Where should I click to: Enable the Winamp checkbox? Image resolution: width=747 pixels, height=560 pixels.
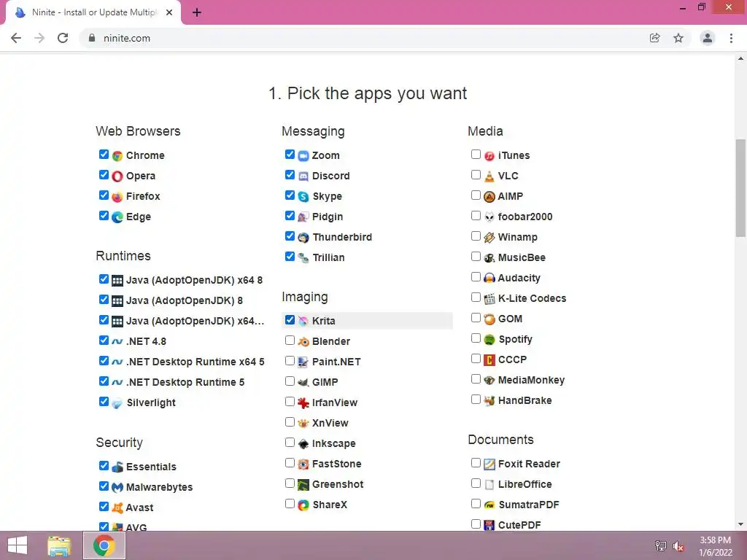[x=476, y=236]
